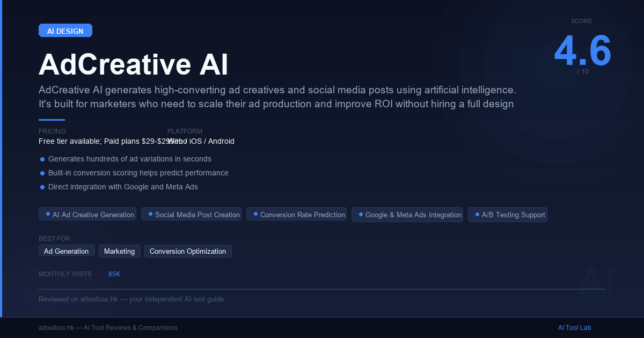This screenshot has height=338, width=644.
Task: Click 'Generates hundreds of ad variations in seconds'
Action: (x=130, y=159)
